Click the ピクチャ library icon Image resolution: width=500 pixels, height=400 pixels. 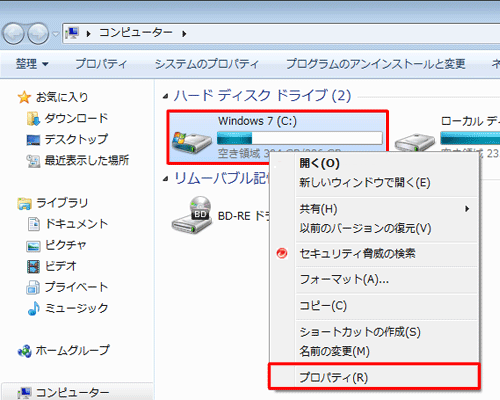(33, 246)
